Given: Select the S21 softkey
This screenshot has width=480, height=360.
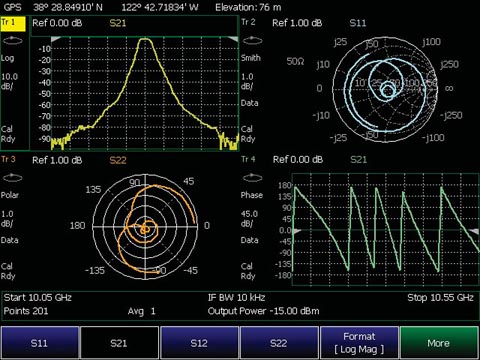Looking at the screenshot, I should tap(119, 343).
